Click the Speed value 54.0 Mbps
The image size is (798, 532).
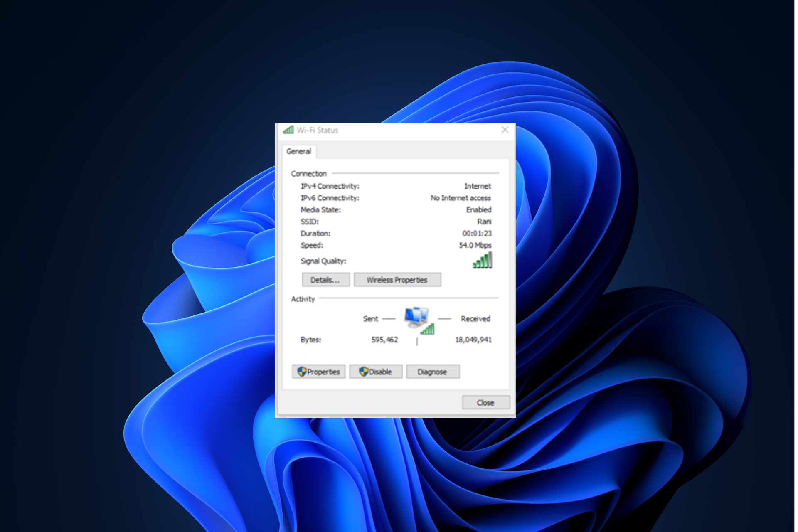(475, 245)
